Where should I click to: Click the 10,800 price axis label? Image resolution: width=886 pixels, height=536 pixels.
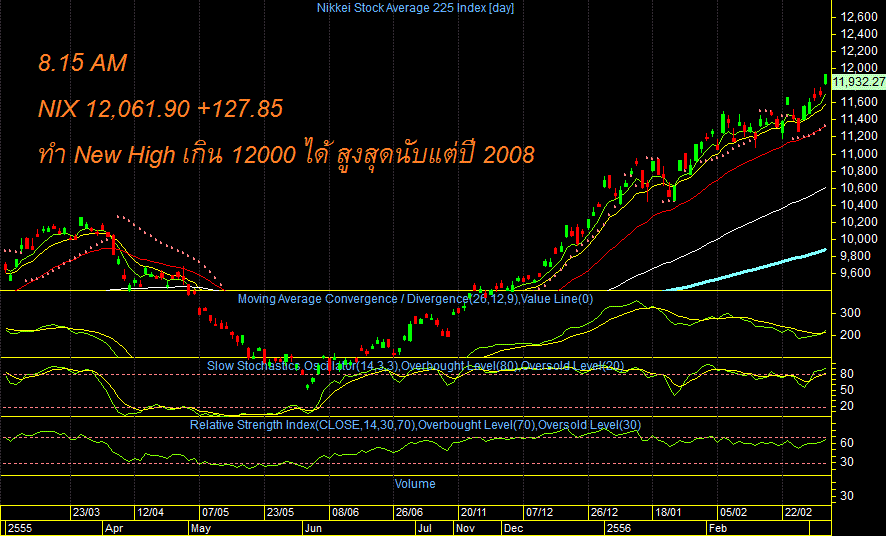coord(859,171)
